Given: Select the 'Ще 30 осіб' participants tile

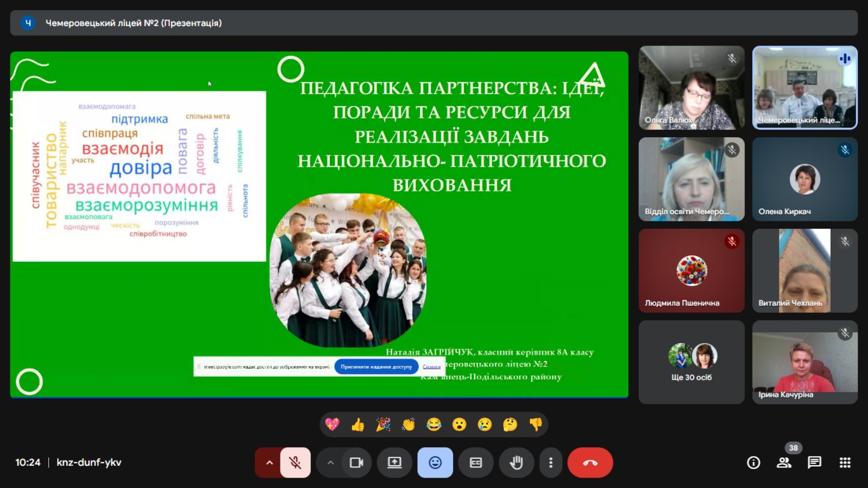Looking at the screenshot, I should coord(691,362).
